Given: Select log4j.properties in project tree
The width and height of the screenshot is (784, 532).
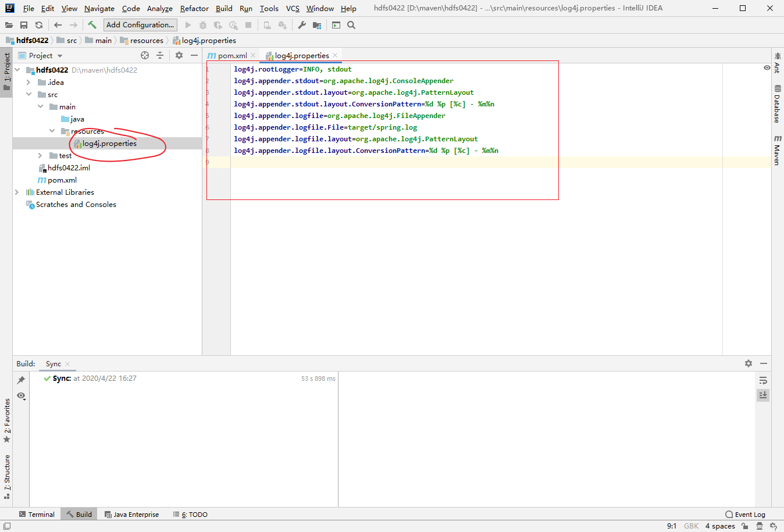Looking at the screenshot, I should pyautogui.click(x=109, y=143).
